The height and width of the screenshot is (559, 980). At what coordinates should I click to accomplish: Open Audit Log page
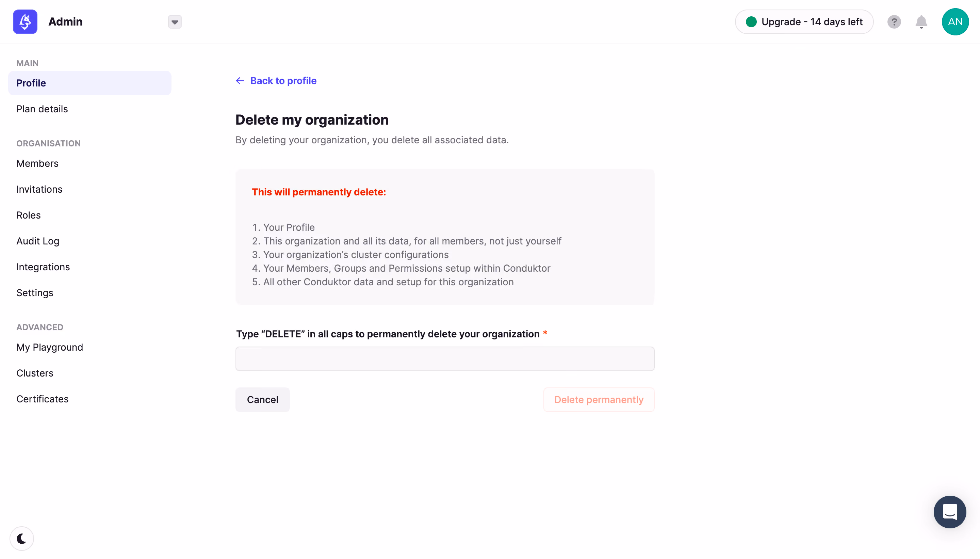[x=38, y=241]
